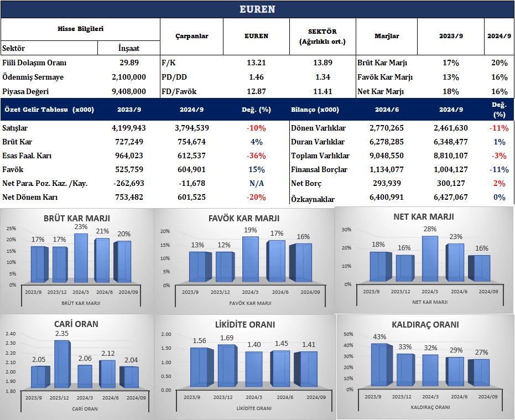Select the 21% bar label in Brüt Kar chart
Image resolution: width=515 pixels, height=420 pixels.
(x=102, y=231)
